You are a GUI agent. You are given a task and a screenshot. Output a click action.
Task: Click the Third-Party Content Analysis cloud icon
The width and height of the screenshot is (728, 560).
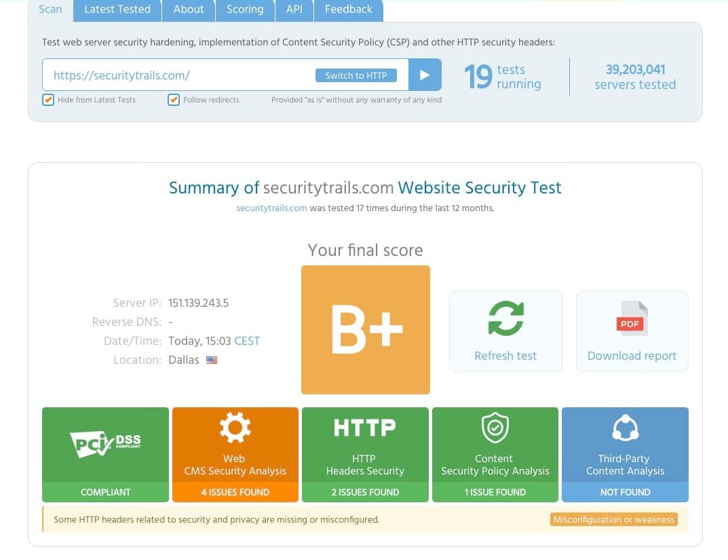click(624, 427)
